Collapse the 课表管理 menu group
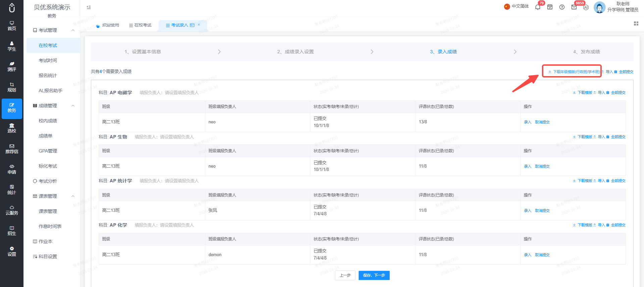 point(73,196)
